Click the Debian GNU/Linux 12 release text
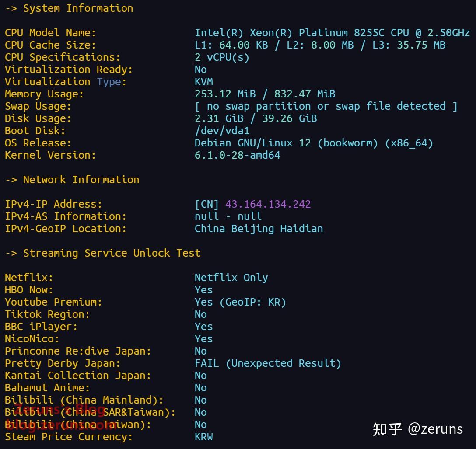476x449 pixels. tap(313, 143)
